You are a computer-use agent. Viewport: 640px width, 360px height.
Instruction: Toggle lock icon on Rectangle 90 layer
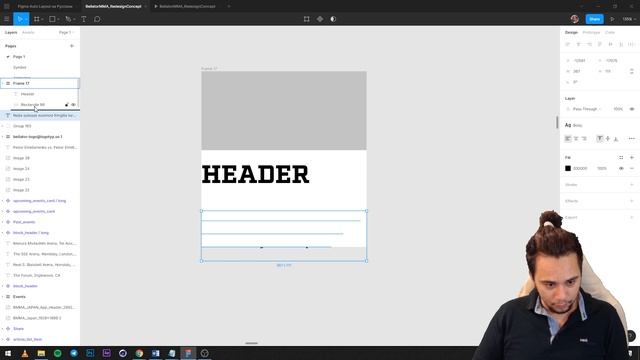click(x=67, y=104)
